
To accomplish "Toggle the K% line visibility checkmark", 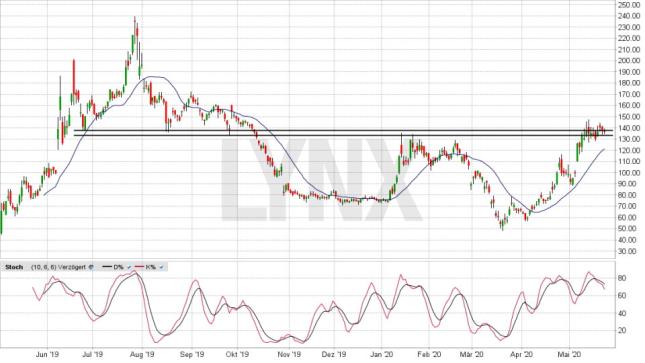I will (162, 267).
